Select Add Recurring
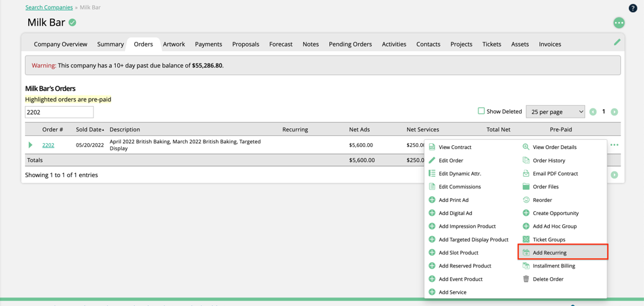Screen dimensions: 644x306 coord(563,252)
